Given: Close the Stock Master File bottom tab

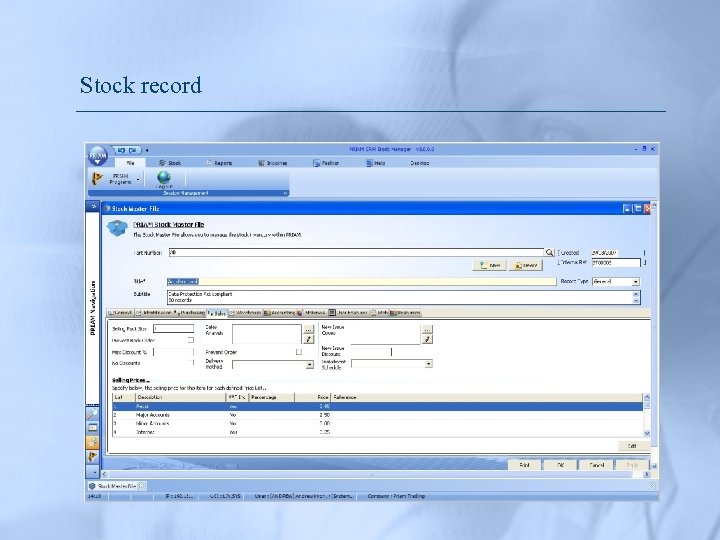Looking at the screenshot, I should pyautogui.click(x=142, y=486).
